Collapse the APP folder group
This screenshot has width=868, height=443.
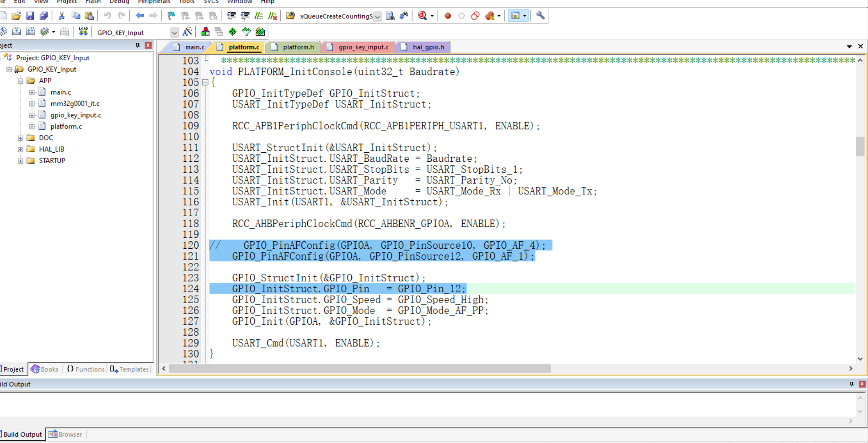[x=21, y=80]
